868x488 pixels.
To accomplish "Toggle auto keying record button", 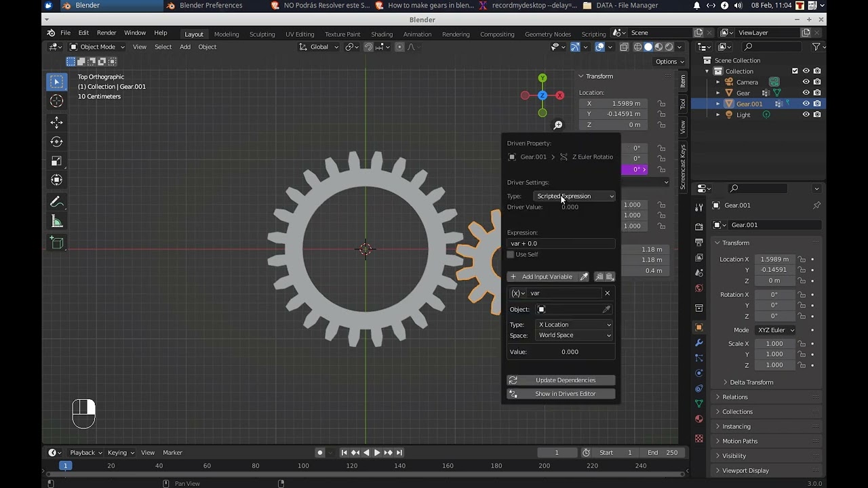I will click(320, 453).
